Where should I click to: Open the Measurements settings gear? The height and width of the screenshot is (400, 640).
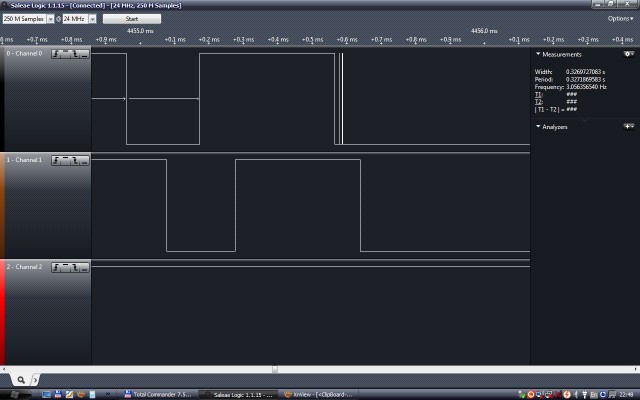coord(629,54)
